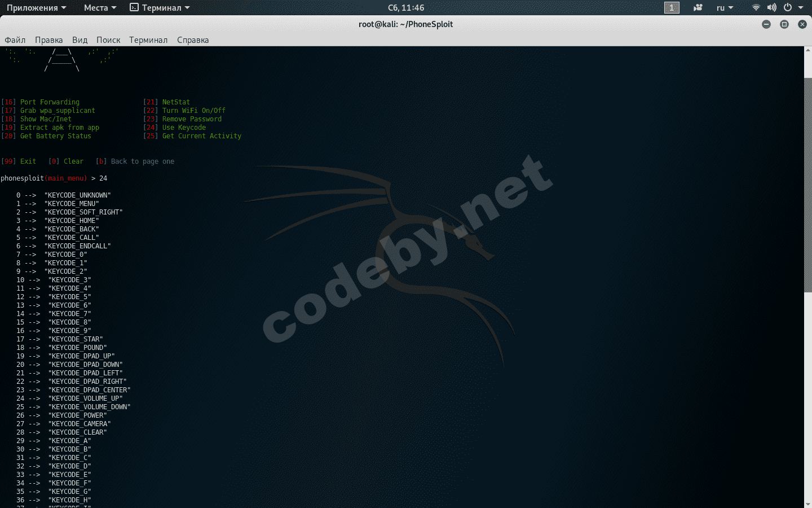Screen dimensions: 812x508
Task: Open the Файл menu
Action: click(15, 40)
